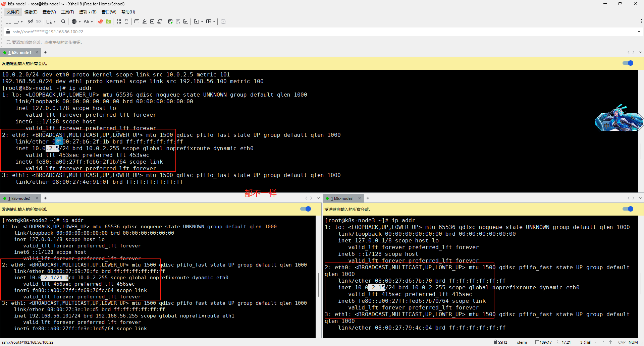Viewport: 644px width, 346px height.
Task: Open the 编辑(E) menu
Action: pos(31,12)
